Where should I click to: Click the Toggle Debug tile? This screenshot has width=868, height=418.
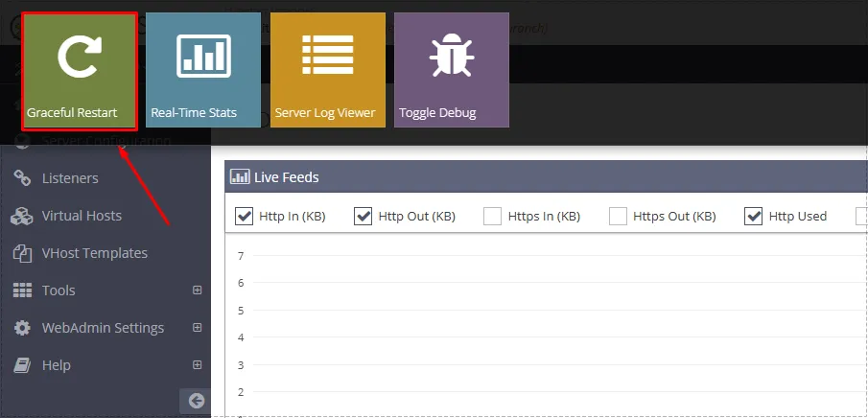(452, 70)
